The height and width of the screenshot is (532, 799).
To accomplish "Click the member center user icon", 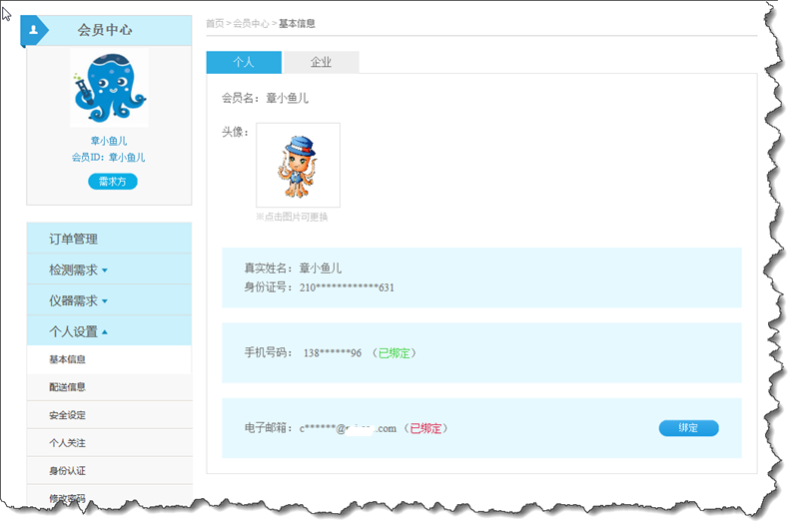I will point(33,30).
